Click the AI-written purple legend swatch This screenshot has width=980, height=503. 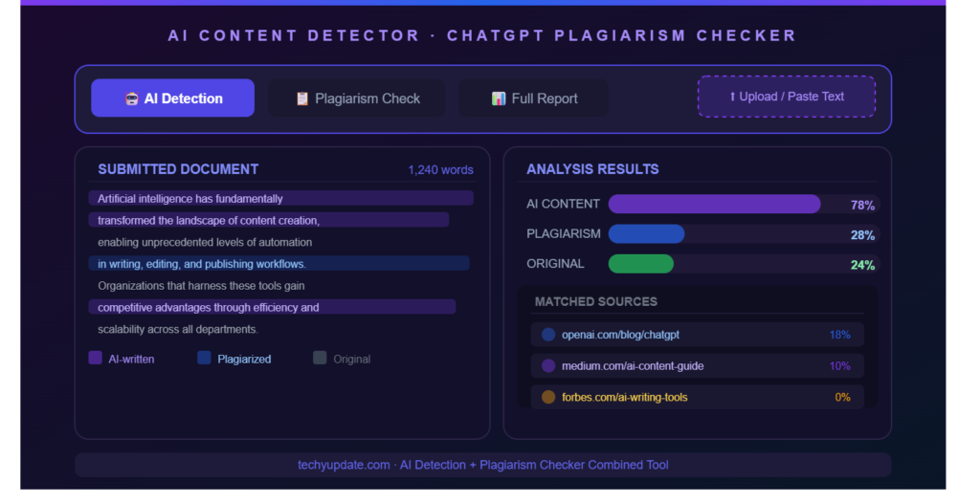95,358
